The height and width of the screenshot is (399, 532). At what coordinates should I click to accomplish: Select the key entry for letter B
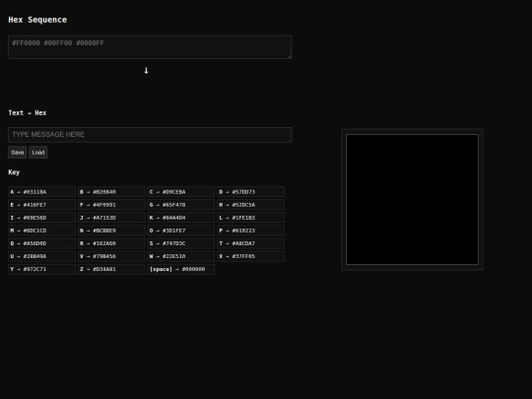pyautogui.click(x=111, y=192)
